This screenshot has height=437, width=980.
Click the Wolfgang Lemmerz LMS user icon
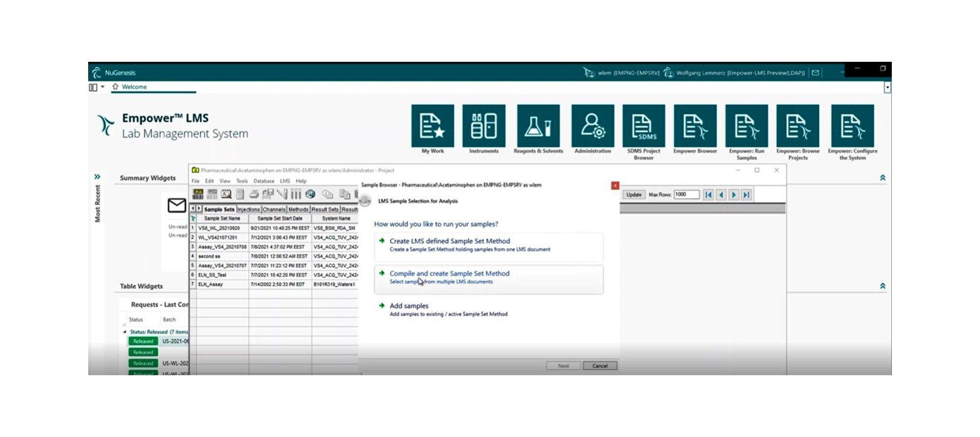668,73
